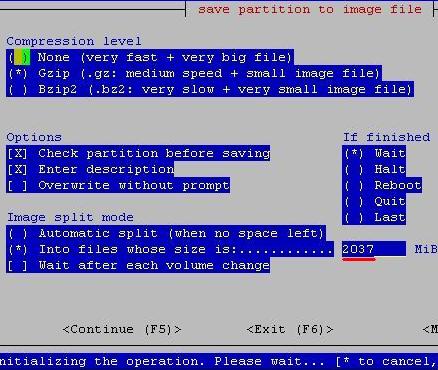This screenshot has width=438, height=370.
Task: Click the Initializing operation status message
Action: click(219, 361)
